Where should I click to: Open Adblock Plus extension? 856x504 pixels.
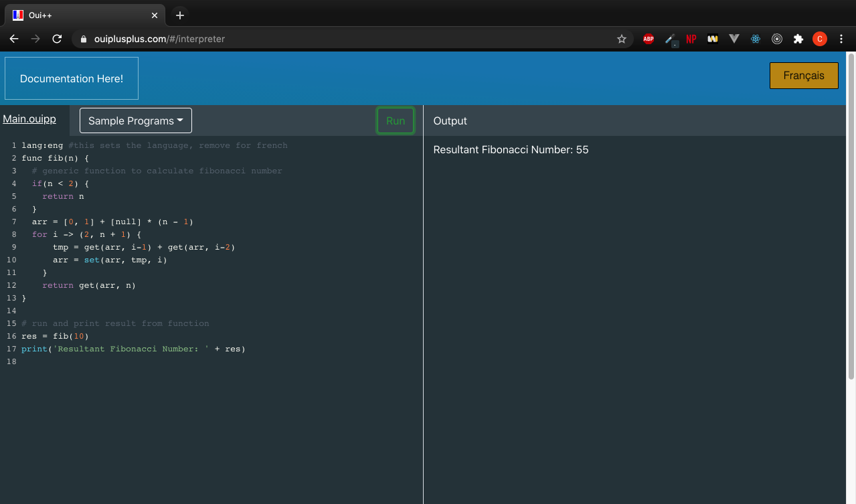649,39
